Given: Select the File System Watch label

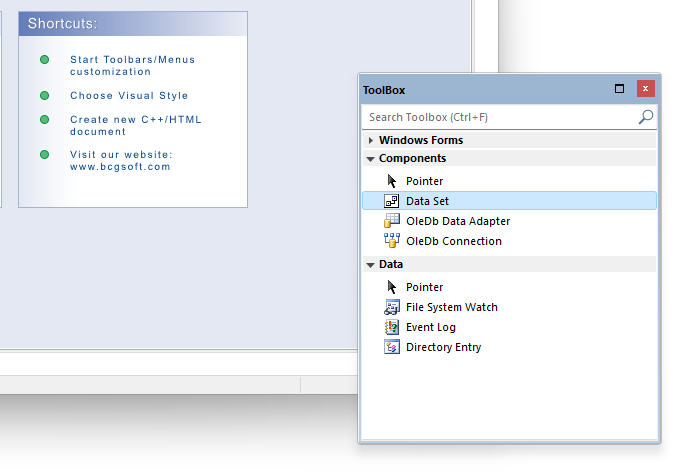Looking at the screenshot, I should pyautogui.click(x=452, y=307).
